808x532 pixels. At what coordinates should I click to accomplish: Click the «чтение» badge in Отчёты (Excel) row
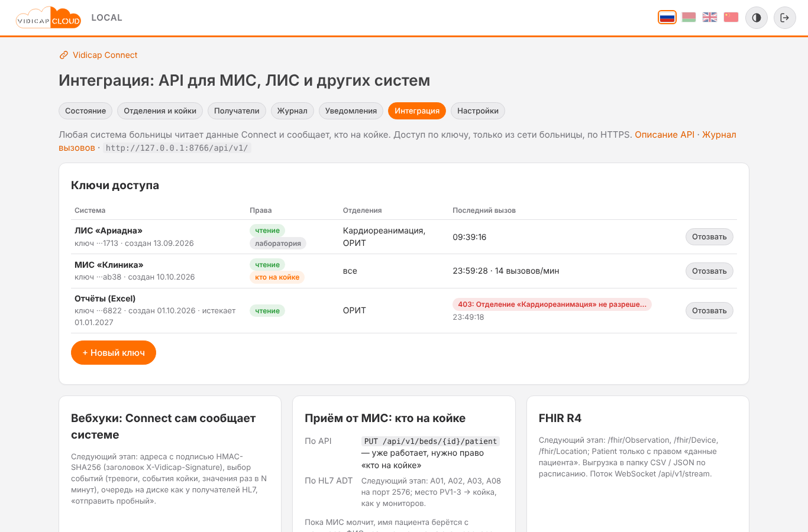click(267, 311)
